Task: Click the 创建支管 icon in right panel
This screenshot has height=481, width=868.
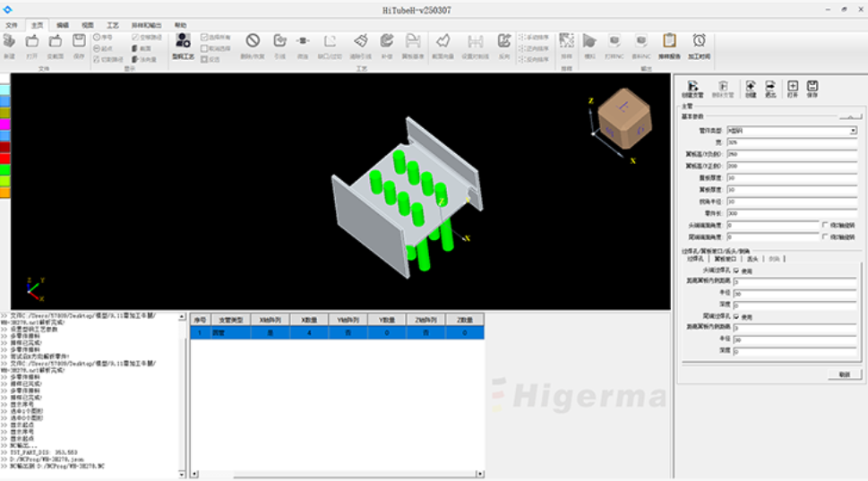Action: (694, 88)
